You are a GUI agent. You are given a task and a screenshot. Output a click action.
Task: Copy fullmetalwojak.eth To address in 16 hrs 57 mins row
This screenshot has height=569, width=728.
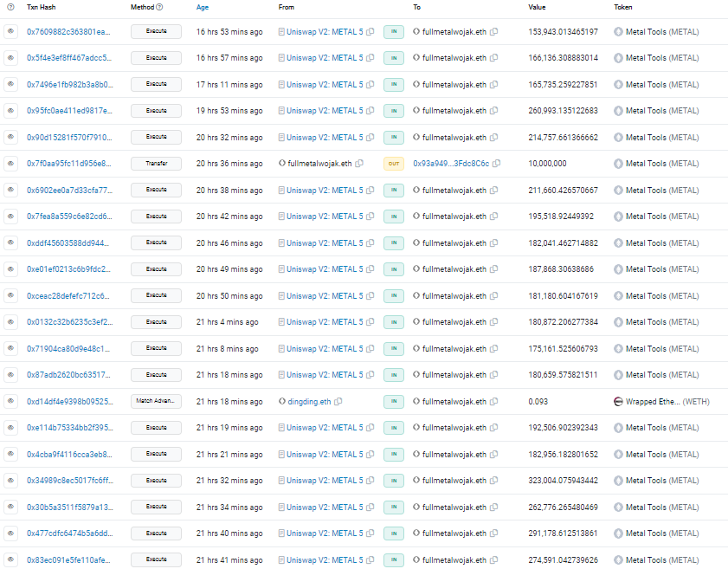point(494,58)
